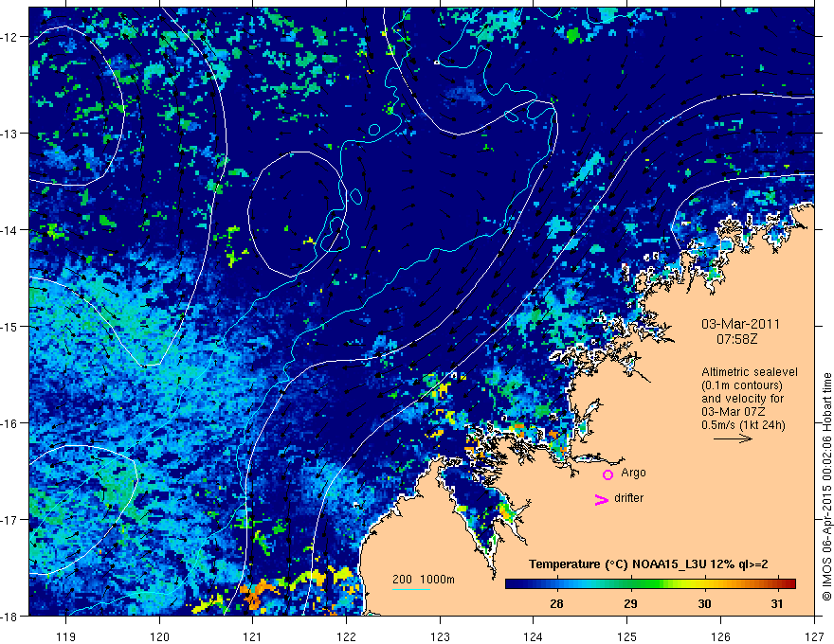Click the colorbar value 31

[777, 603]
